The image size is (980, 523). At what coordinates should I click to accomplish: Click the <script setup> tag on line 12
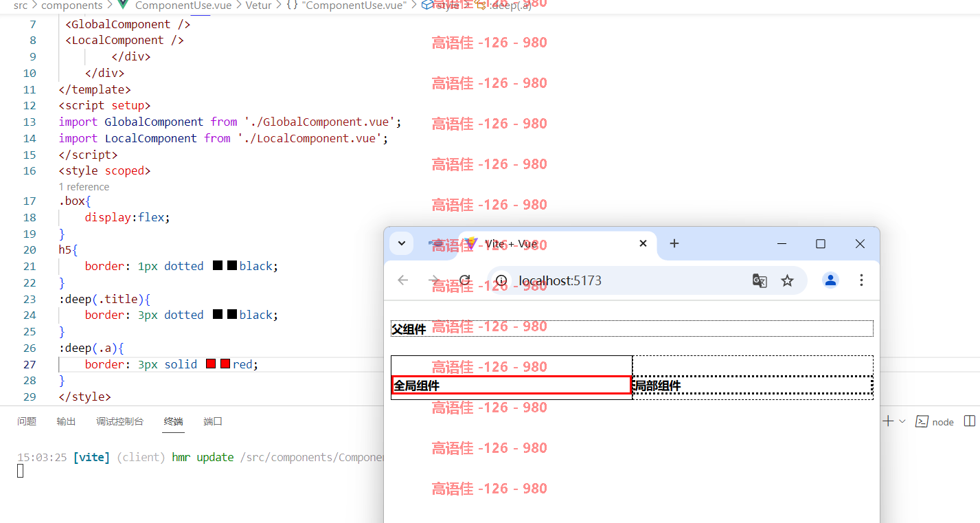pyautogui.click(x=104, y=106)
